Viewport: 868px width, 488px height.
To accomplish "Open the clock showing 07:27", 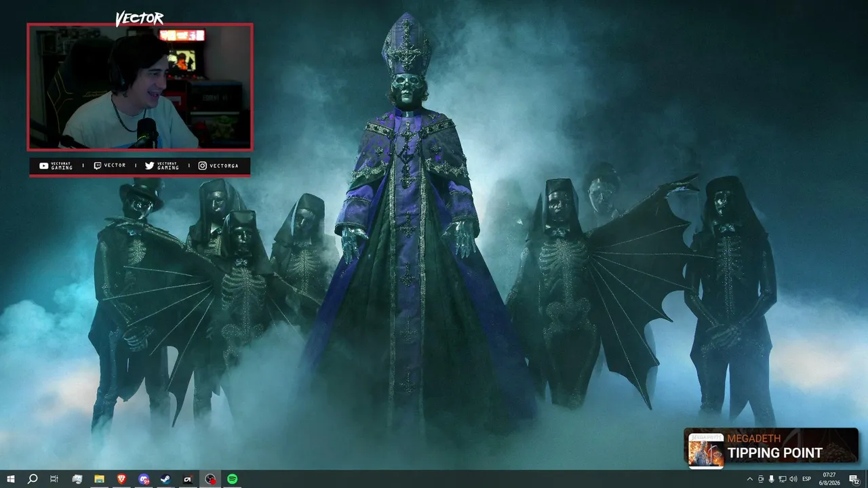I will [829, 479].
